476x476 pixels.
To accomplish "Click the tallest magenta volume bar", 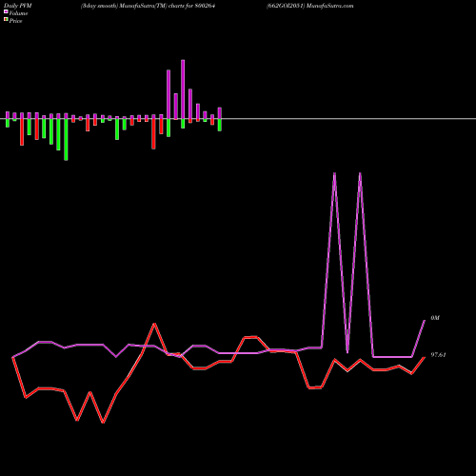I will (183, 89).
